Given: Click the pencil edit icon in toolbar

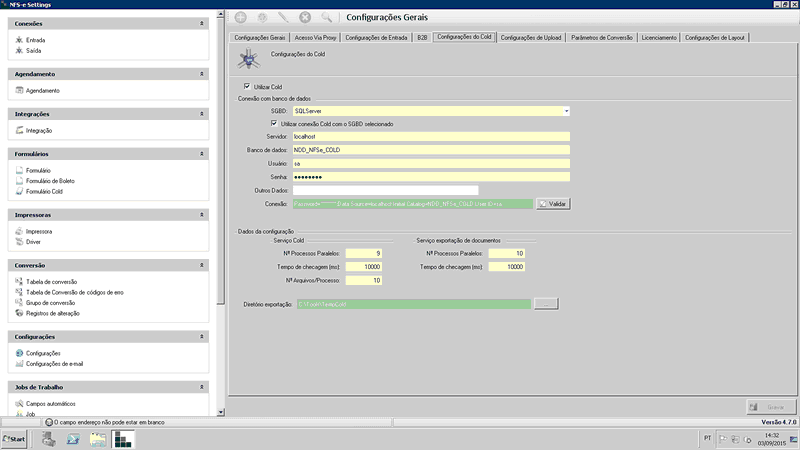Looking at the screenshot, I should (x=283, y=17).
